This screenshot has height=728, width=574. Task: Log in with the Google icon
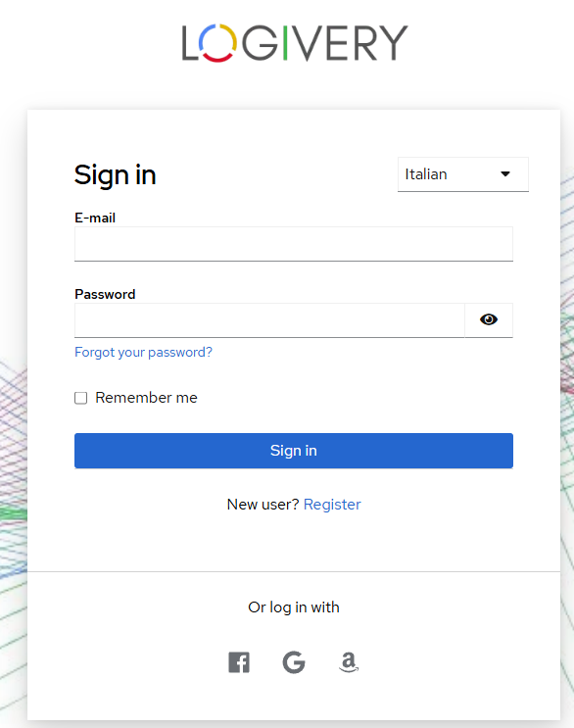click(x=294, y=662)
